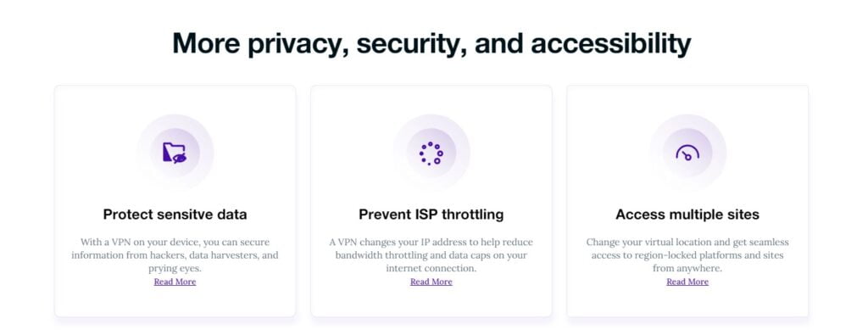Click the region-locked platforms and sites line
868x335 pixels.
pos(687,255)
